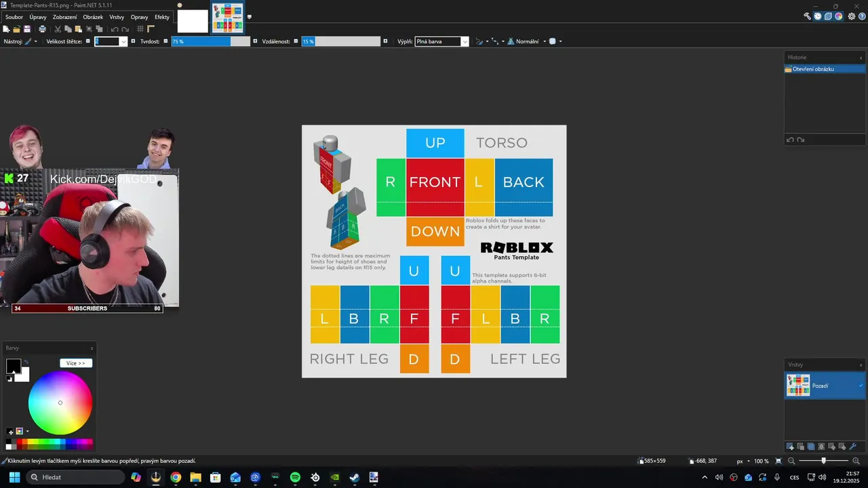Click the Vzdálenost 15 % slider
The image size is (868, 488).
(341, 41)
